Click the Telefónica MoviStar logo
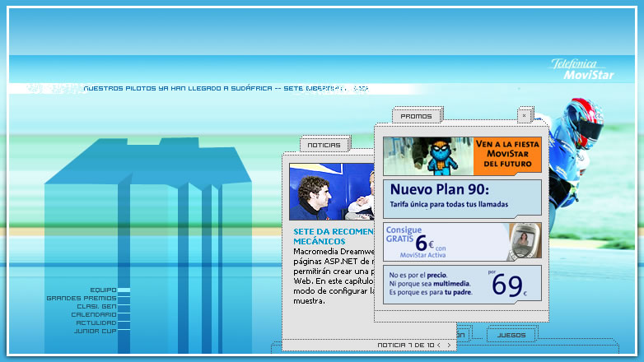 pyautogui.click(x=582, y=69)
